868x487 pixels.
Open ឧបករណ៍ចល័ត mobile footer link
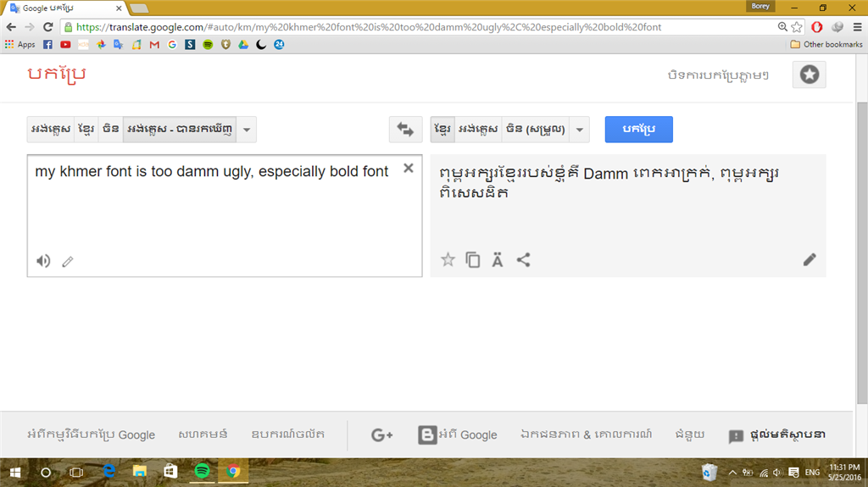click(288, 434)
